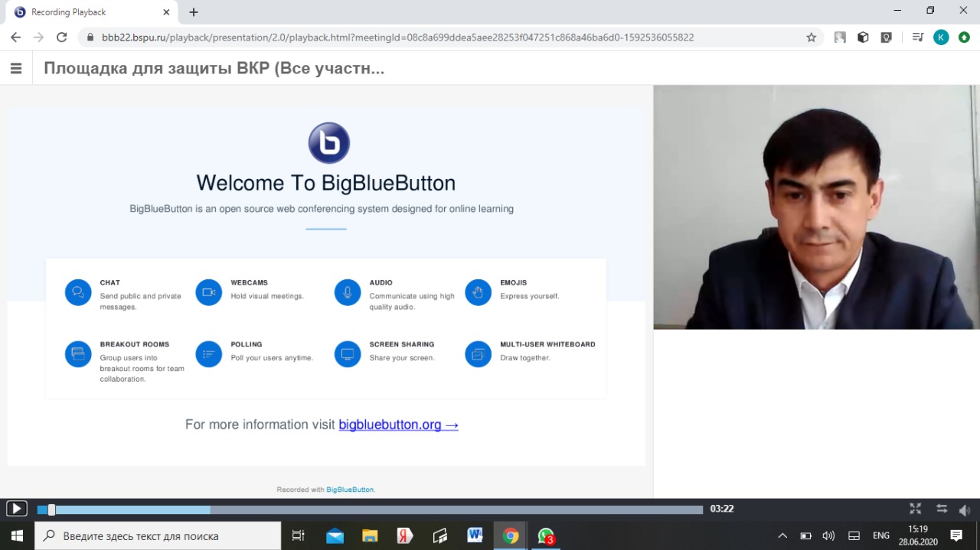This screenshot has height=550, width=980.
Task: Swap presentation and webcam layout
Action: 942,509
